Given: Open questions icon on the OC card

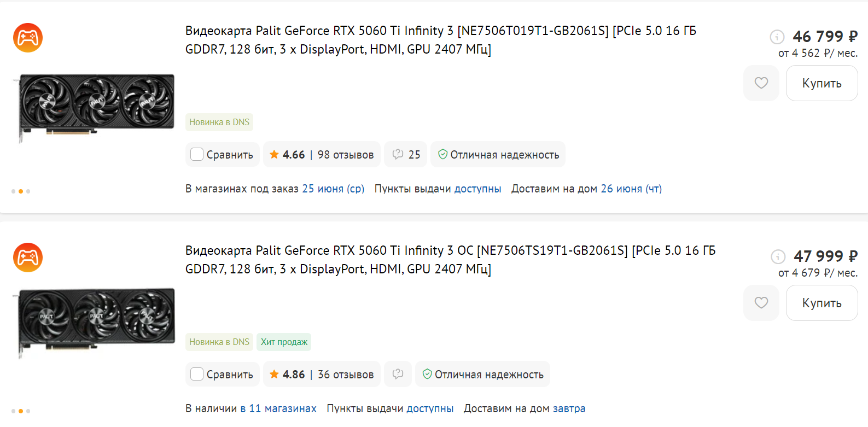Looking at the screenshot, I should (x=398, y=375).
